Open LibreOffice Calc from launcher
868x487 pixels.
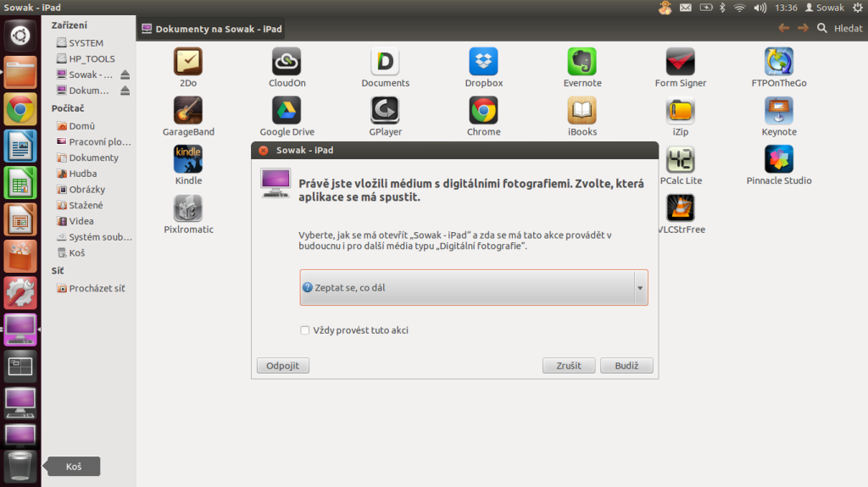click(20, 183)
